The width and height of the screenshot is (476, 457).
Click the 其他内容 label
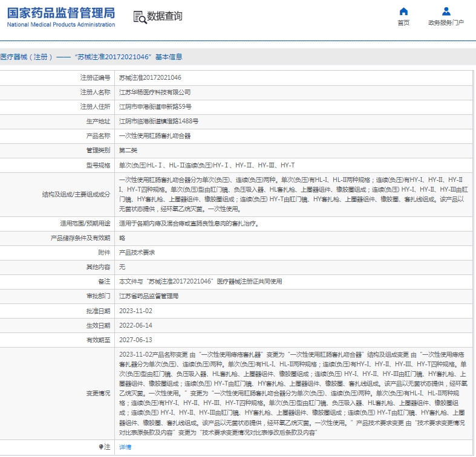click(x=98, y=267)
